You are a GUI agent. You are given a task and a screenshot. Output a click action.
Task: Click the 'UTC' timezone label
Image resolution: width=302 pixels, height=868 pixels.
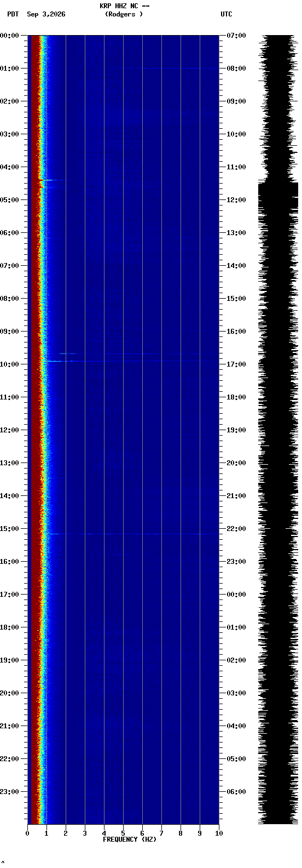point(226,14)
